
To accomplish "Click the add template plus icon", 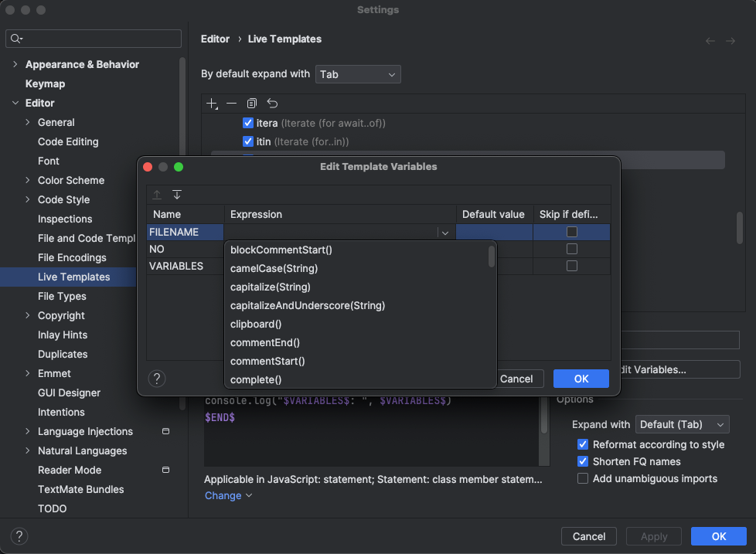I will 213,104.
